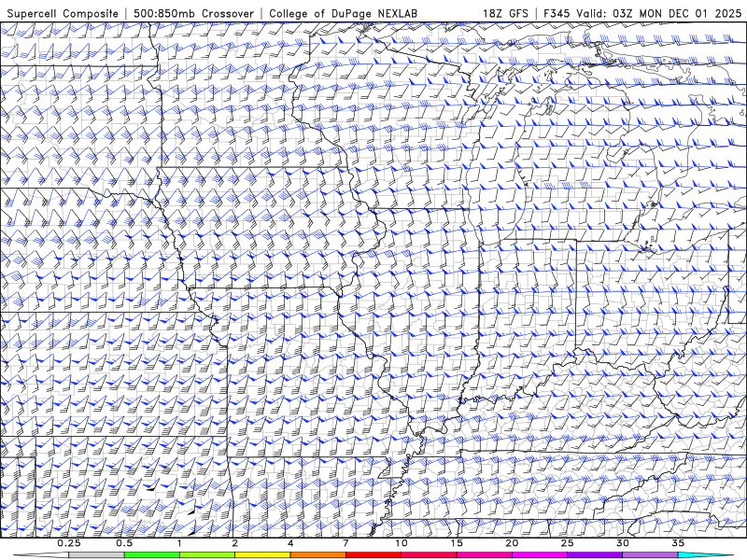747x560 pixels.
Task: Click the '35' scale label
Action: click(678, 543)
